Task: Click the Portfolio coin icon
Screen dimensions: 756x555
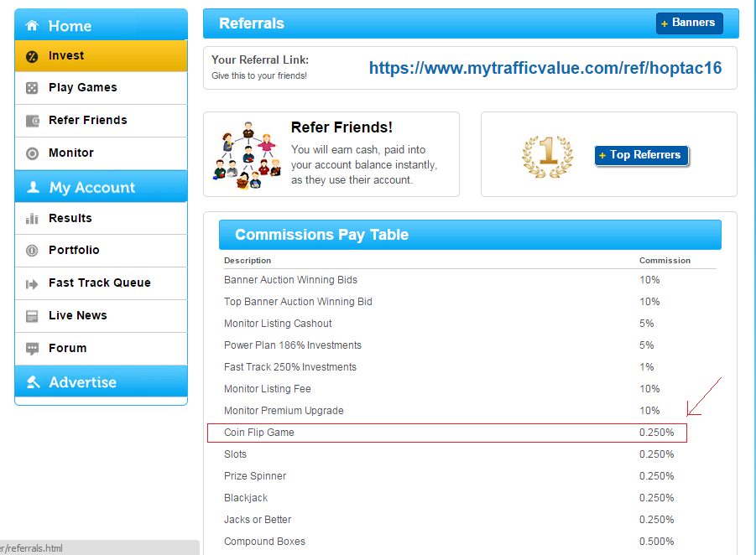Action: click(32, 251)
